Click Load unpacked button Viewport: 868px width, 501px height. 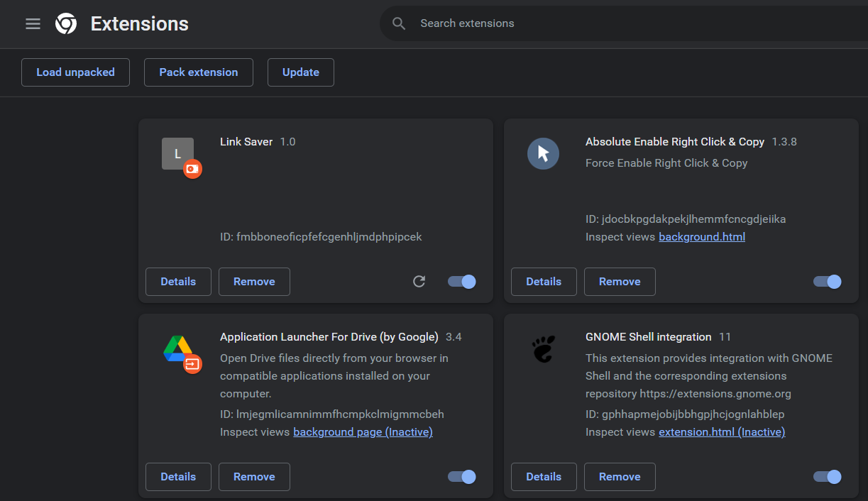pos(75,72)
